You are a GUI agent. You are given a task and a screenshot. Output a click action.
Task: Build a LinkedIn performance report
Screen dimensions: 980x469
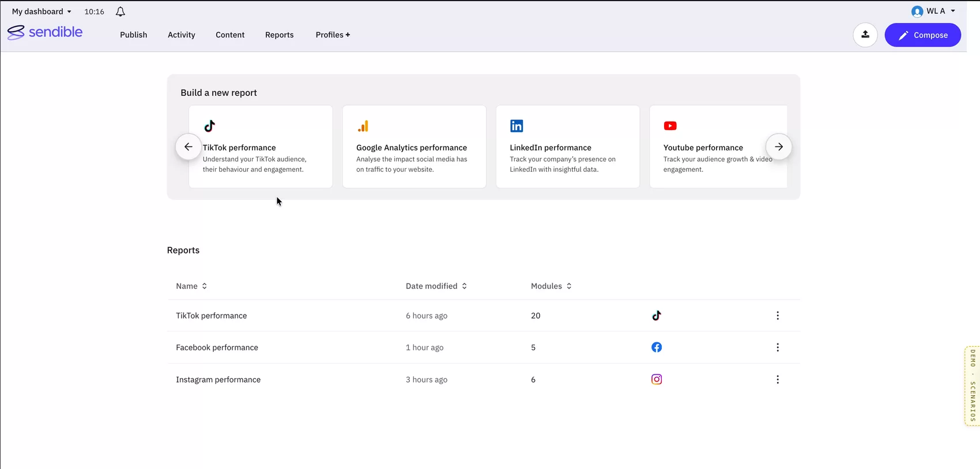568,146
